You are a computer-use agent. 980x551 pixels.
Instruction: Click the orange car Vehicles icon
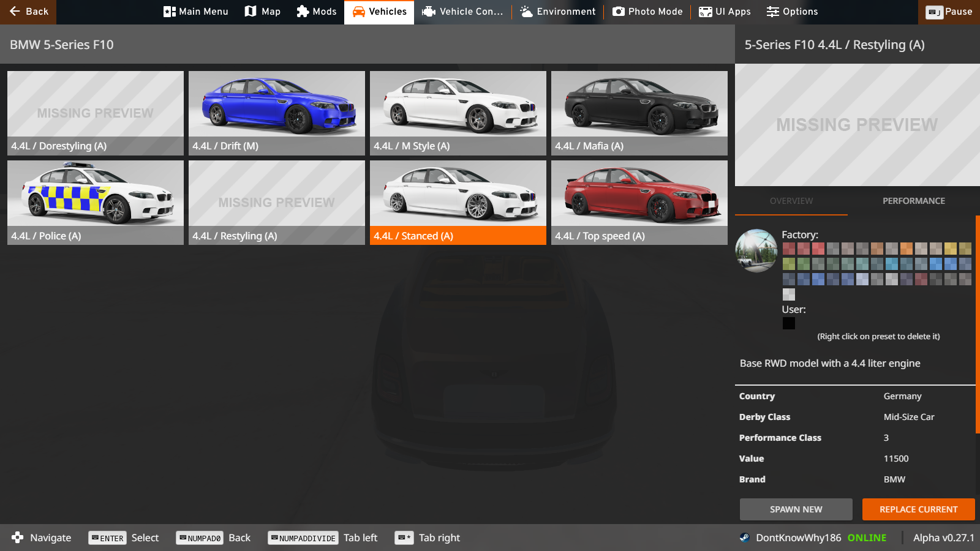[x=359, y=12]
